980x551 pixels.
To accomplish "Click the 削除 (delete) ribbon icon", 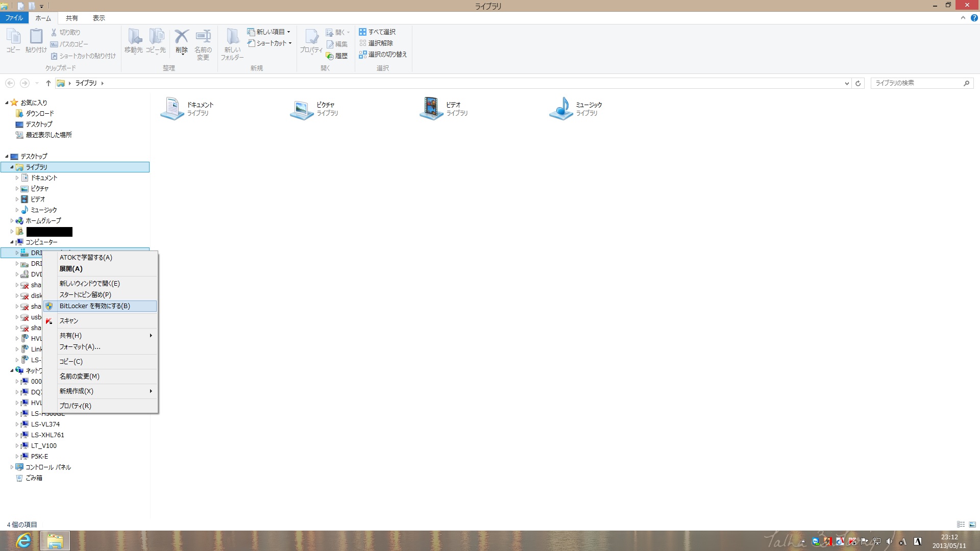I will (x=181, y=37).
